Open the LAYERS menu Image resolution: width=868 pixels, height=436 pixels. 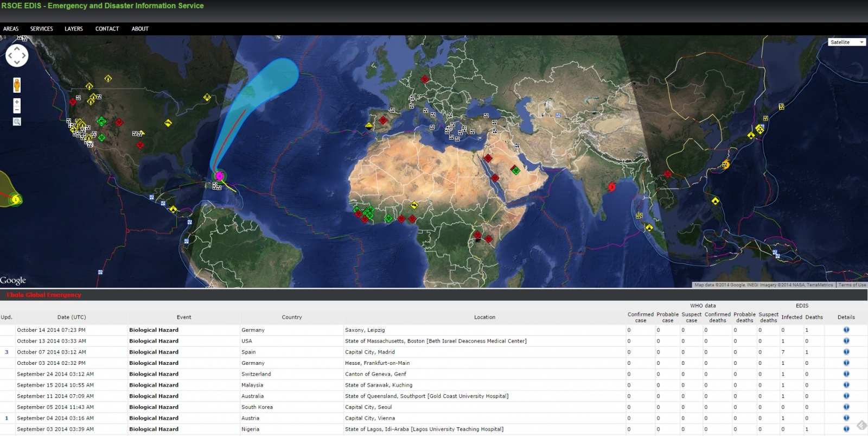tap(74, 29)
